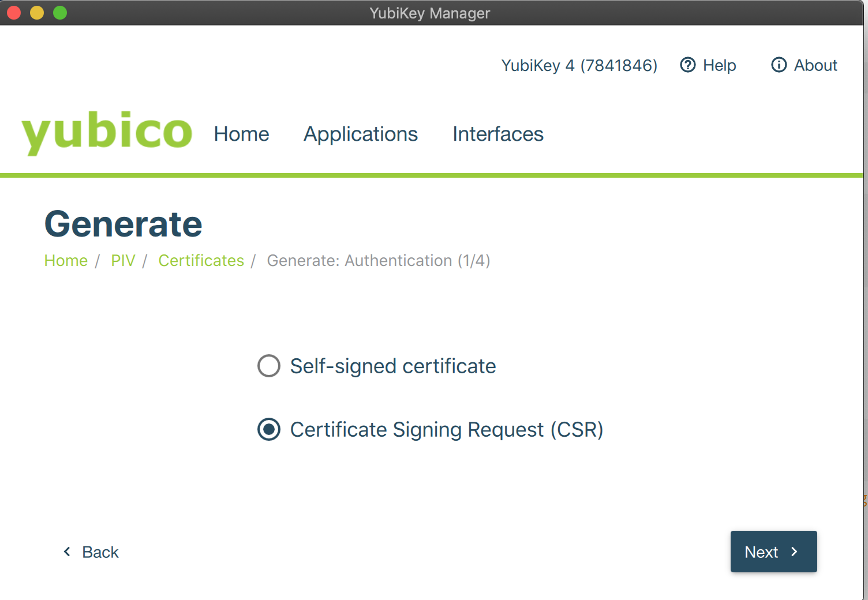Click the YubiKey 4 (7841846) device label
The width and height of the screenshot is (868, 600).
[579, 65]
